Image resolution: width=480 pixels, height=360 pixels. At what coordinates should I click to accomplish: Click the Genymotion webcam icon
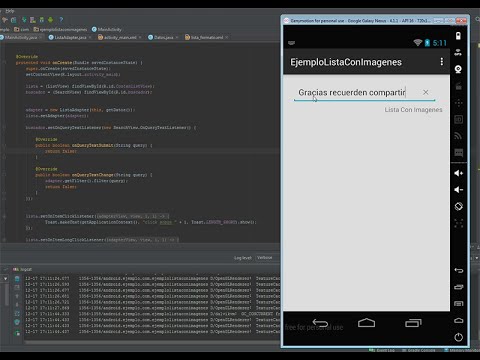458,69
